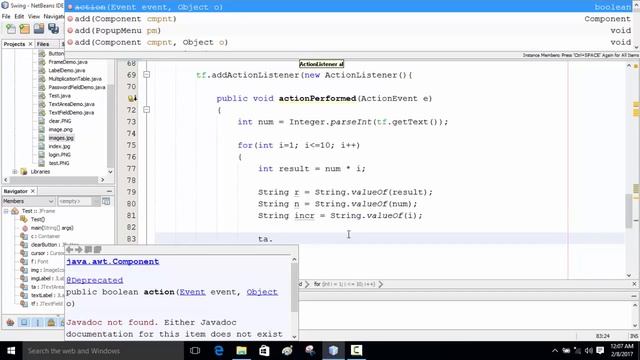Click the editor vertical scrollbar thumb
The height and width of the screenshot is (360, 640).
tap(629, 210)
